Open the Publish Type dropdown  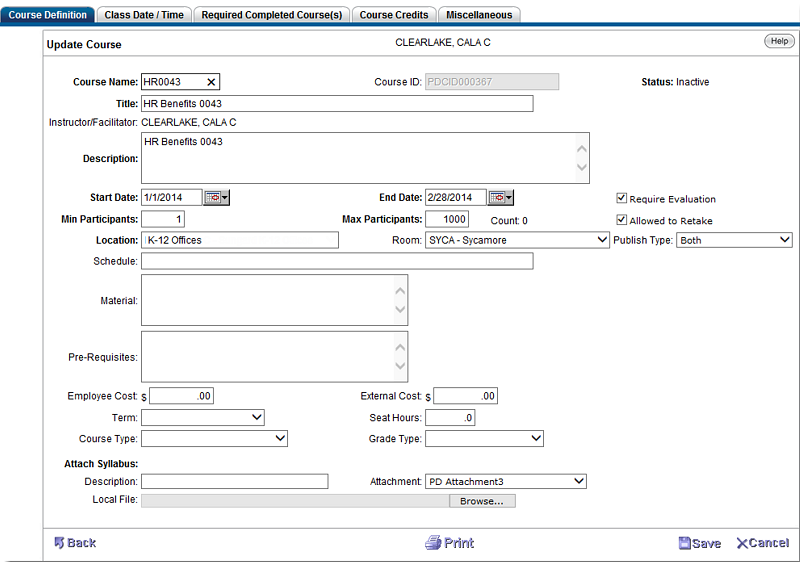(x=734, y=240)
